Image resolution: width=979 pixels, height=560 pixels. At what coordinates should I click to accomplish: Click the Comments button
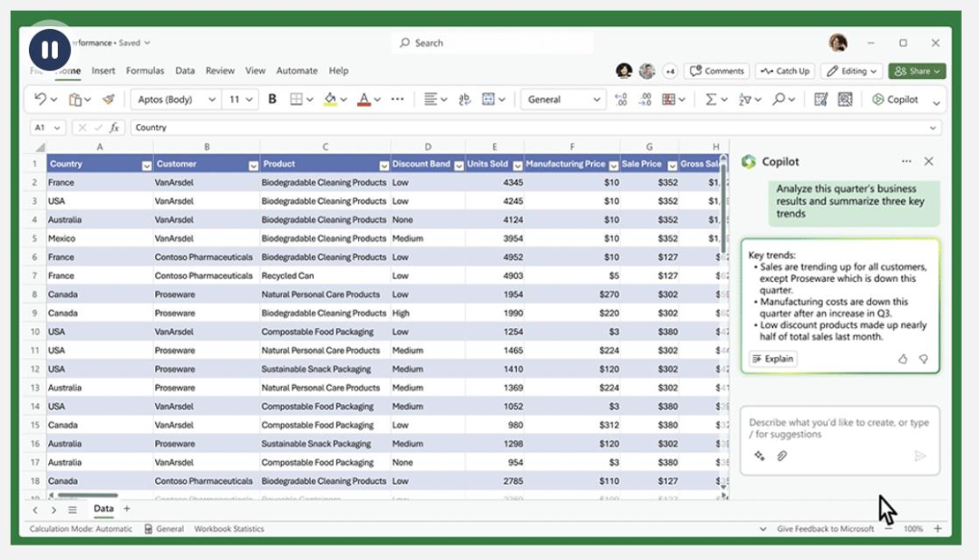pos(716,71)
